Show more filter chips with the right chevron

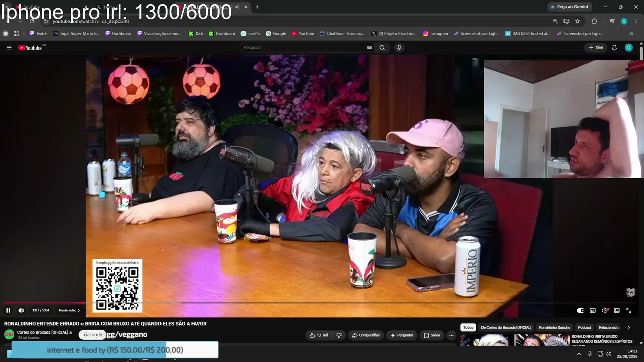tap(628, 328)
